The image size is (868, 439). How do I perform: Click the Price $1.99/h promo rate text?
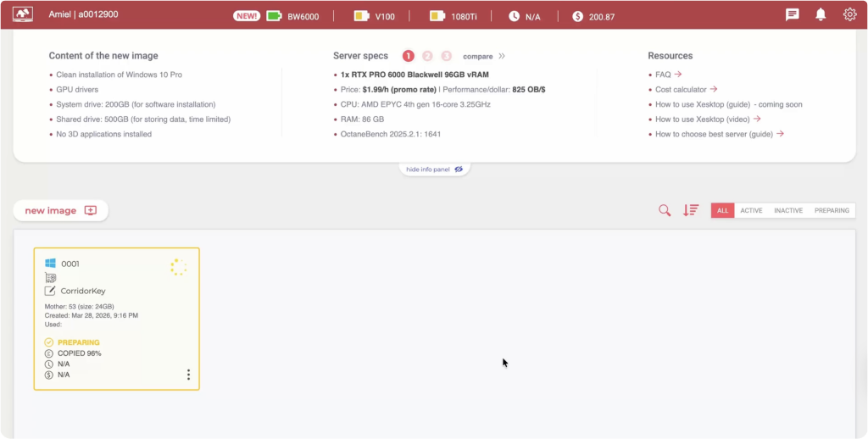tap(388, 89)
